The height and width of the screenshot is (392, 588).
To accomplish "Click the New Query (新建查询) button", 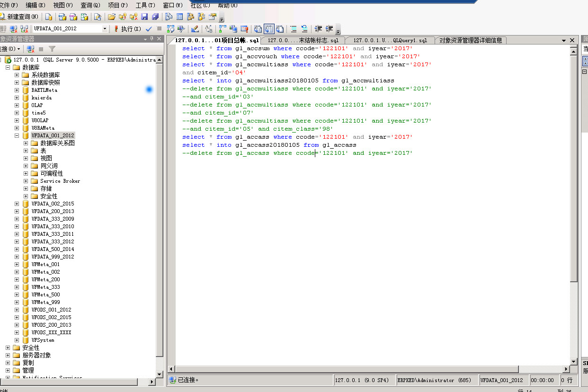I will 19,17.
